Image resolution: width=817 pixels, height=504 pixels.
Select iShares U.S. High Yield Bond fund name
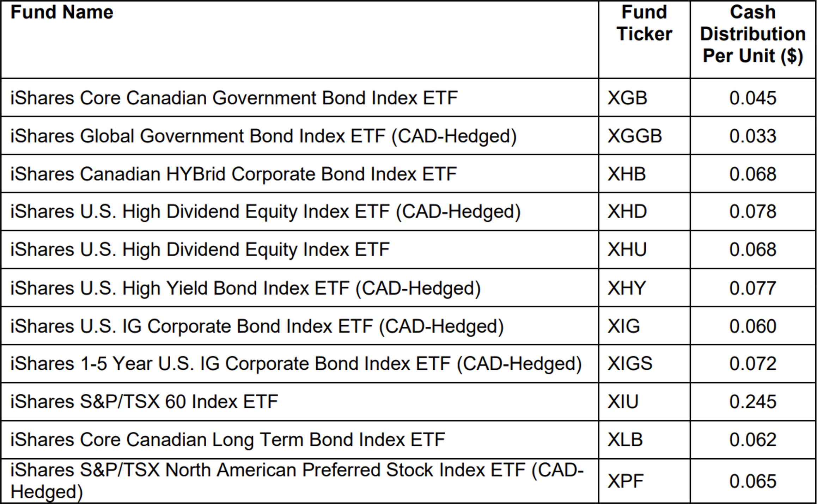pos(245,288)
